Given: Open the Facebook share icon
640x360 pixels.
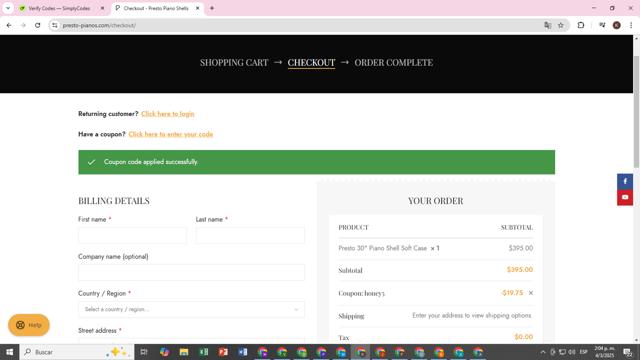Looking at the screenshot, I should pos(625,181).
